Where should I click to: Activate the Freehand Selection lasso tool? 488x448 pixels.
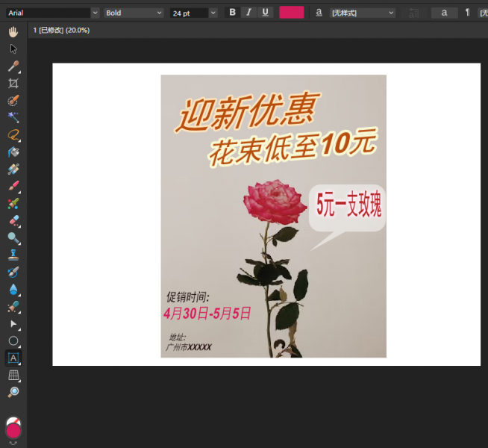[13, 134]
